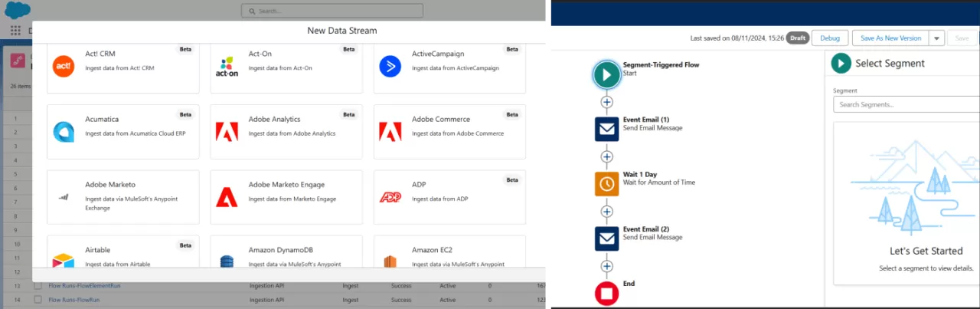Choose the Adobe Marketo Engage logo
Viewport: 980px width, 309px height.
[227, 197]
